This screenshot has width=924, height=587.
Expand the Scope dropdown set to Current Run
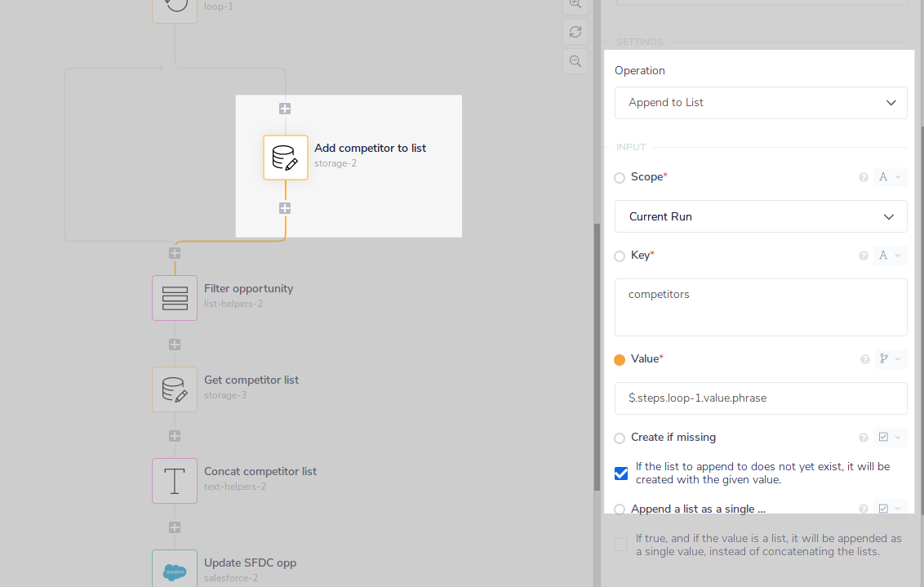click(761, 217)
